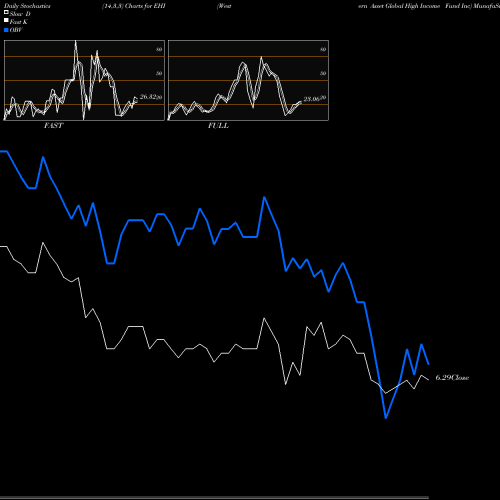Viewport: 500px width, 500px height.
Task: Click the 50 level label in FULL chart
Action: pos(323,73)
